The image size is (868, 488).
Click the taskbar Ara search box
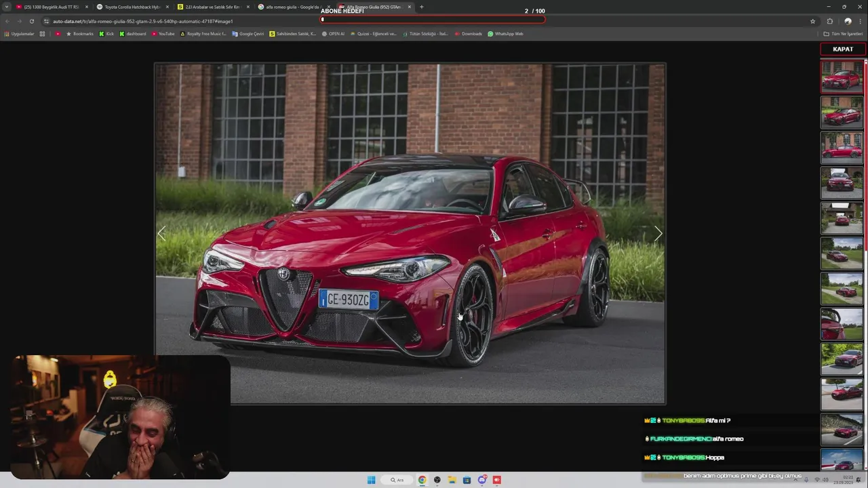397,480
